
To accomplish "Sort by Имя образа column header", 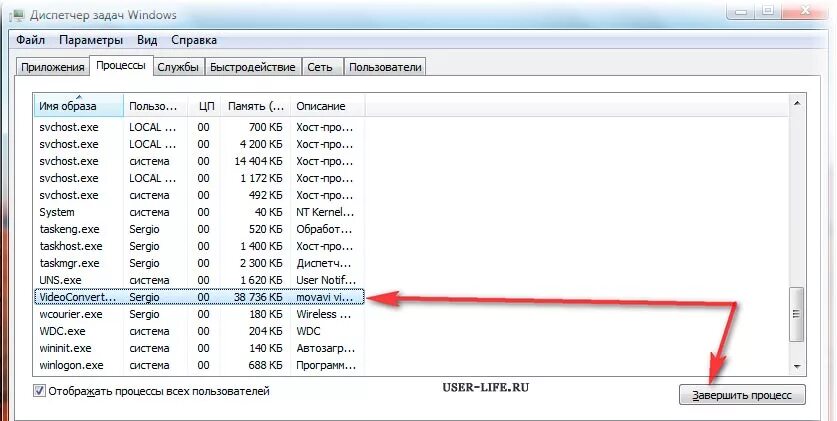I will [x=78, y=106].
